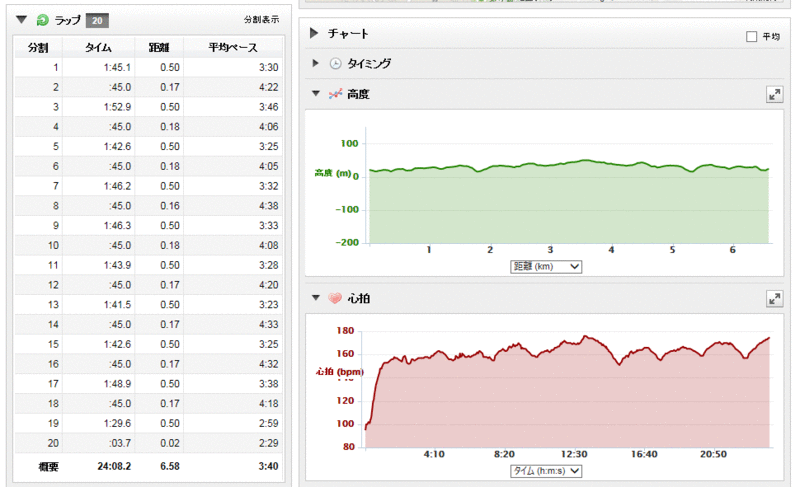Image resolution: width=800 pixels, height=487 pixels.
Task: Collapse the 心拍 section
Action: 315,299
